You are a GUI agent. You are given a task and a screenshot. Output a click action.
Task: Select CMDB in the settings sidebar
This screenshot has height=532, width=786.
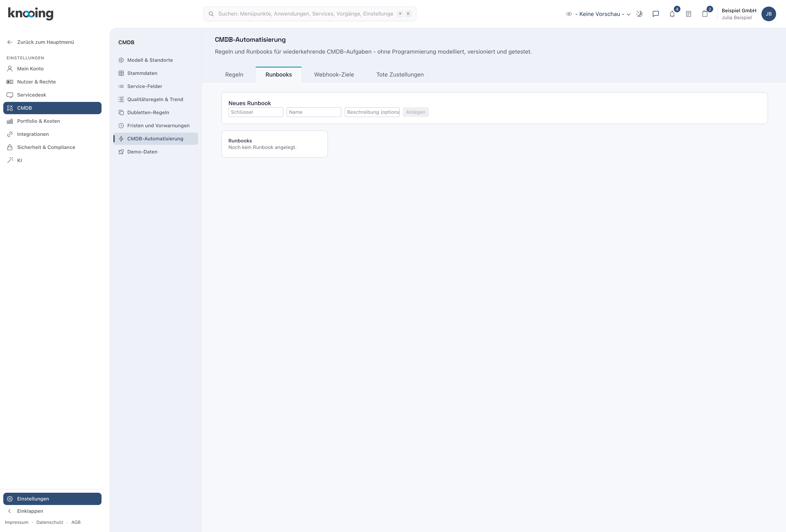pyautogui.click(x=52, y=108)
